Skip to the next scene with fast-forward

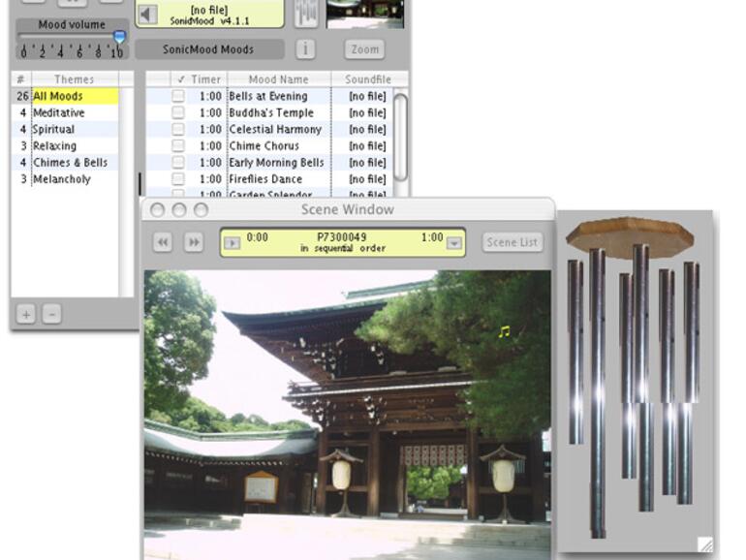193,242
